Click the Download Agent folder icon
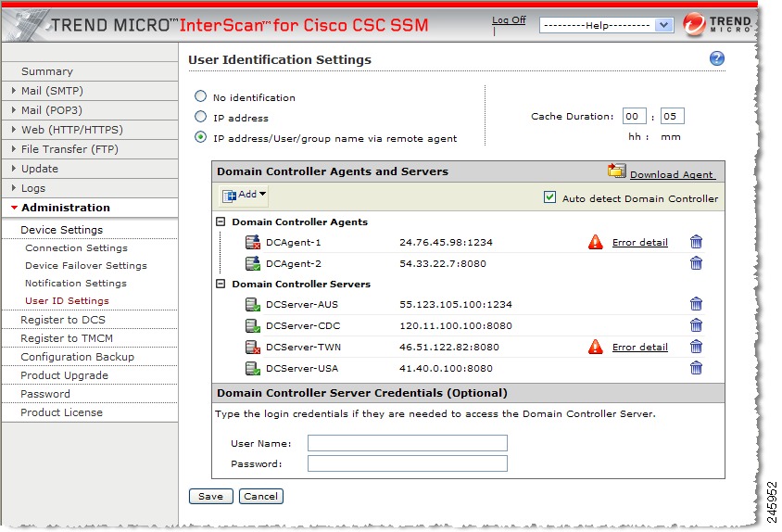The image size is (782, 532). pyautogui.click(x=616, y=171)
